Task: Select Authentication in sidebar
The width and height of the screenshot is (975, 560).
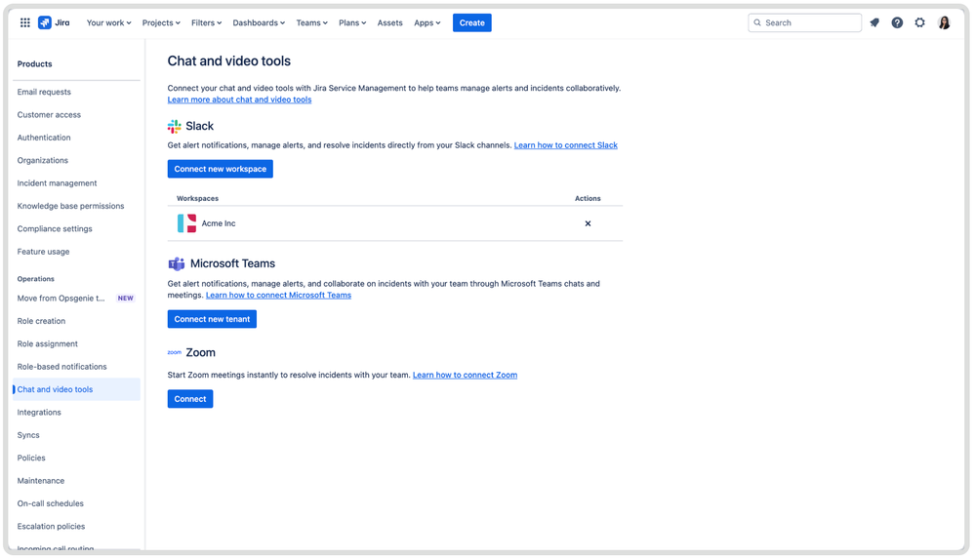Action: [76, 138]
